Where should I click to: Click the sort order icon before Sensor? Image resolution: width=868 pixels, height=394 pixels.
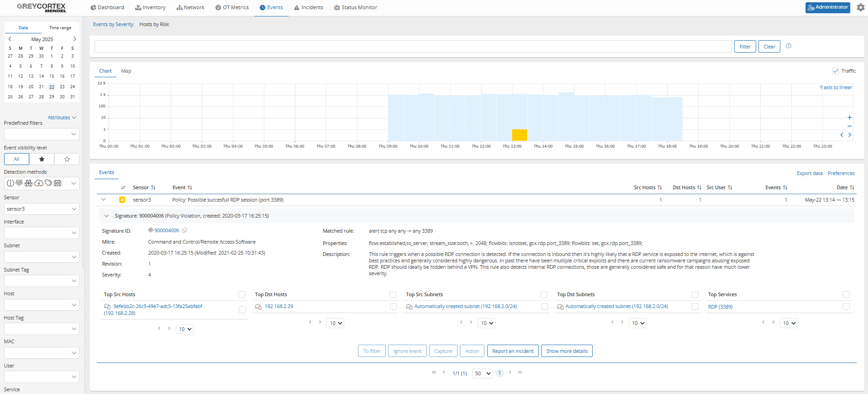pyautogui.click(x=123, y=187)
